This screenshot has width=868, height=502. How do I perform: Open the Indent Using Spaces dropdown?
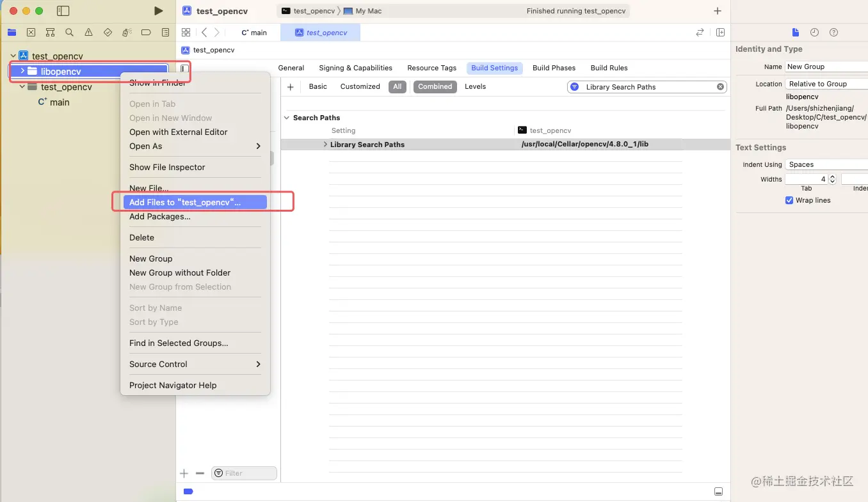pyautogui.click(x=826, y=164)
